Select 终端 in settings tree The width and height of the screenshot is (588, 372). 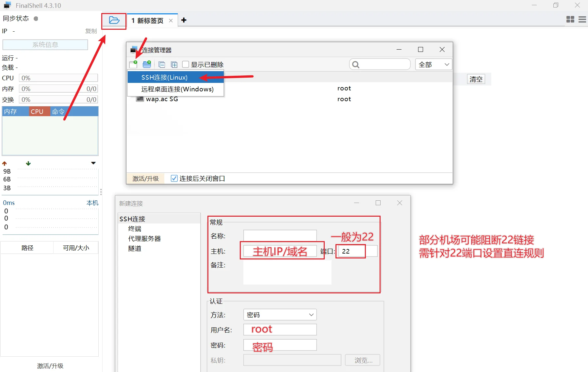click(x=135, y=229)
